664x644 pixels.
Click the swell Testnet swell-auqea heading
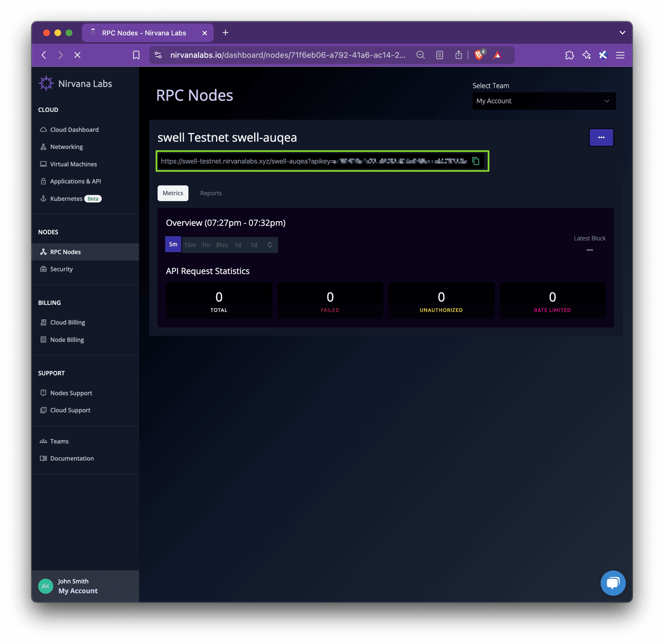coord(227,137)
